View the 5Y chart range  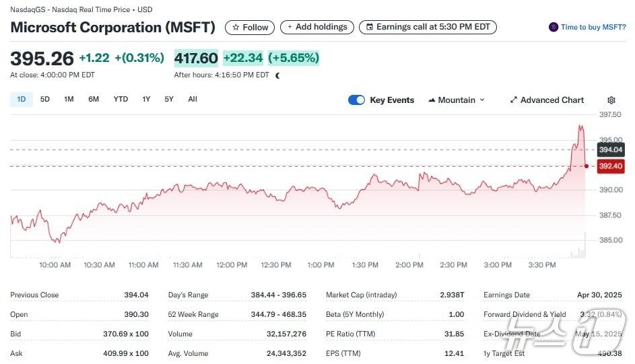169,100
